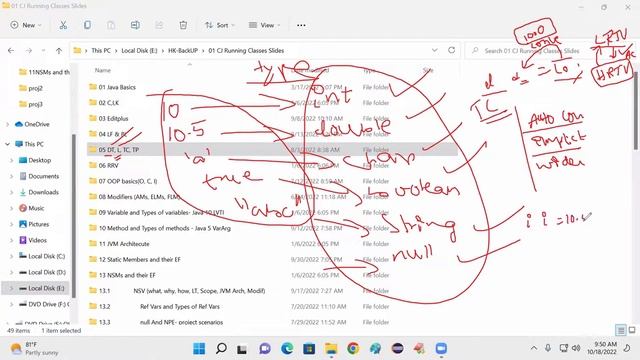The image size is (640, 360).
Task: Click the network tray icon
Action: click(x=563, y=348)
